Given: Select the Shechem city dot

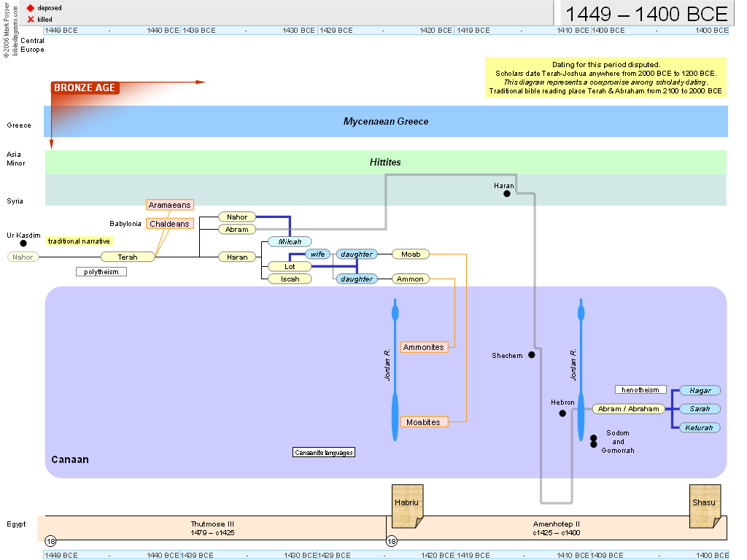Looking at the screenshot, I should 532,355.
